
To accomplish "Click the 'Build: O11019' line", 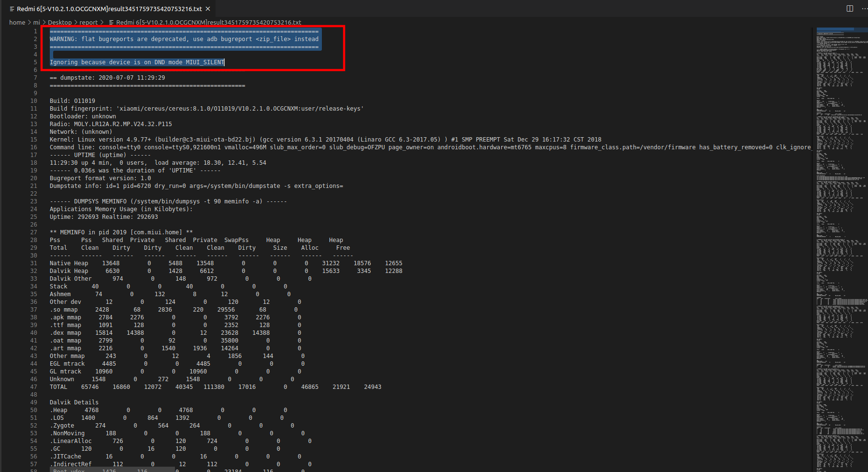I will (x=72, y=101).
